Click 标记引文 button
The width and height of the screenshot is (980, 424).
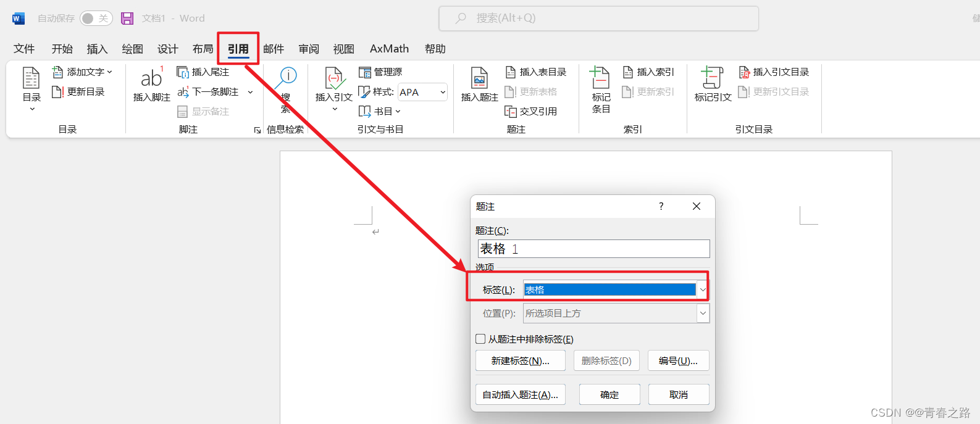tap(713, 85)
